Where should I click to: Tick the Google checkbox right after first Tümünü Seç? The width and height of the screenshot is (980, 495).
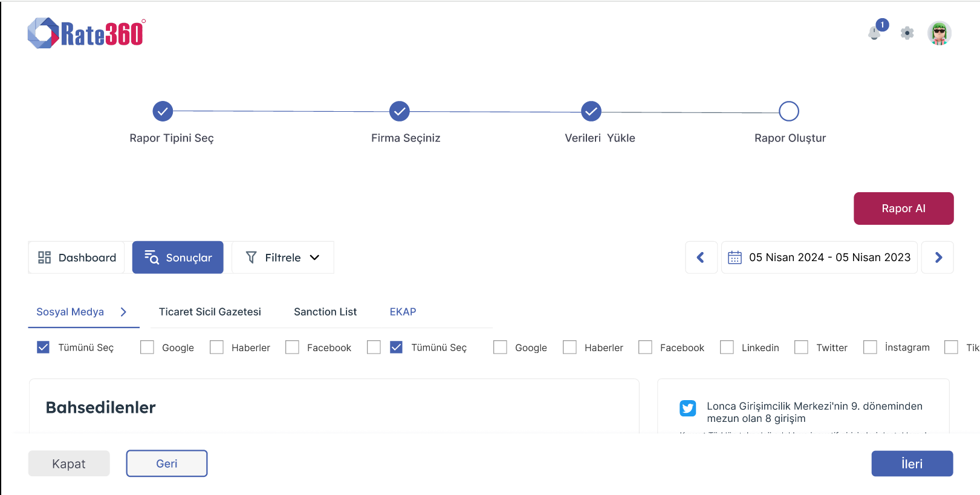point(147,347)
